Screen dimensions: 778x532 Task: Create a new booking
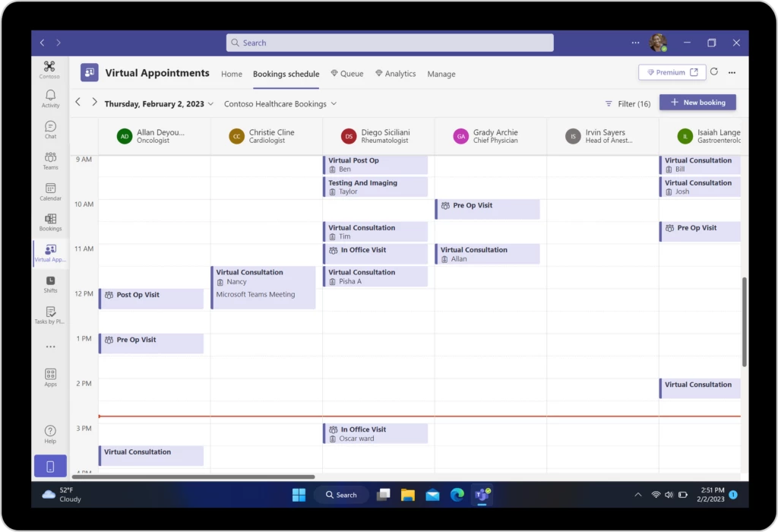[x=697, y=102]
